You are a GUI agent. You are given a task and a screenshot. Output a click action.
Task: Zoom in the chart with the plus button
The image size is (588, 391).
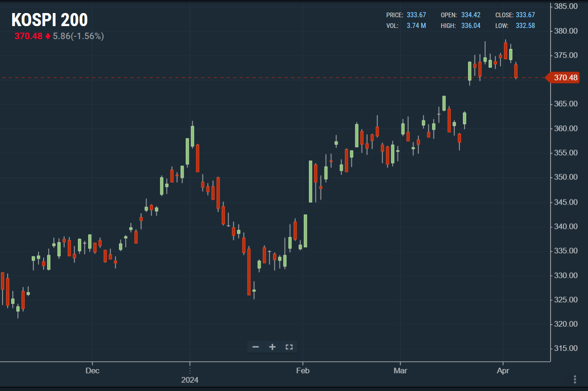272,347
